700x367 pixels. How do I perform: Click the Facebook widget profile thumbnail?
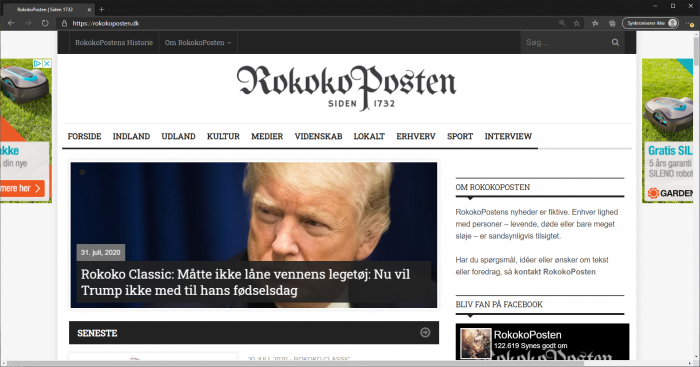coord(476,343)
